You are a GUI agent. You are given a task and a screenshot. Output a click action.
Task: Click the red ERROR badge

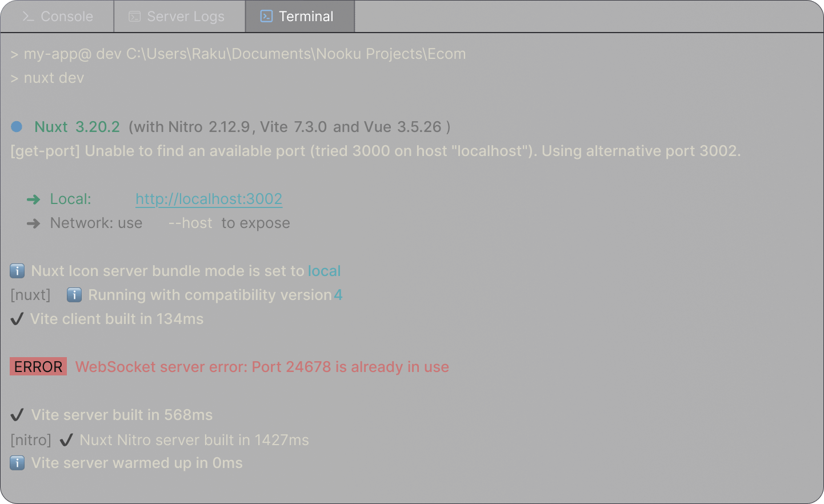(x=38, y=367)
